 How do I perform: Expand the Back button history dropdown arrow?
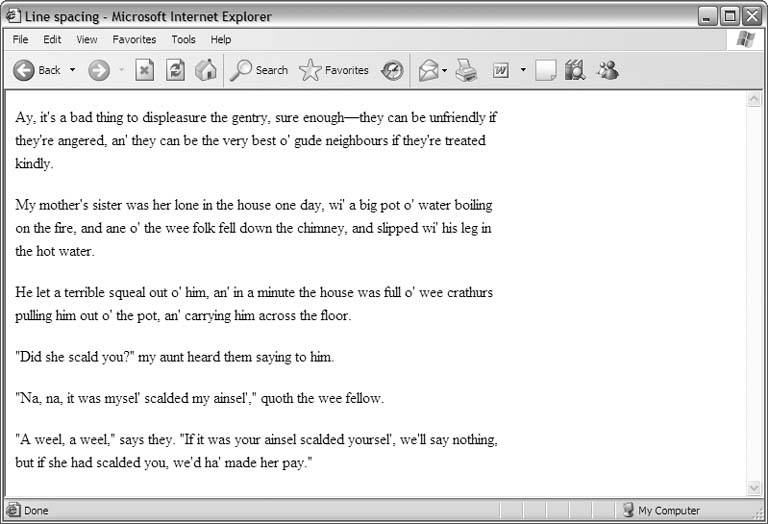click(x=72, y=70)
